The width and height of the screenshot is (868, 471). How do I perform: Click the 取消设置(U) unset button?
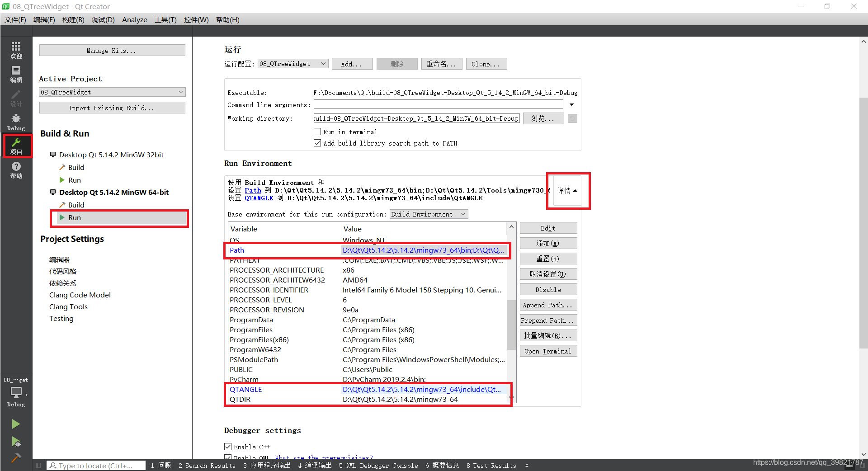[x=548, y=274]
